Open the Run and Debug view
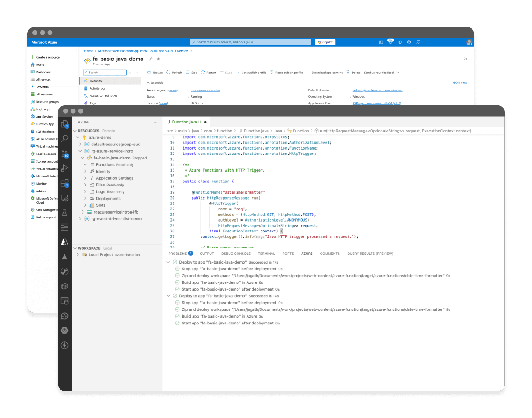This screenshot has height=418, width=532. [64, 168]
